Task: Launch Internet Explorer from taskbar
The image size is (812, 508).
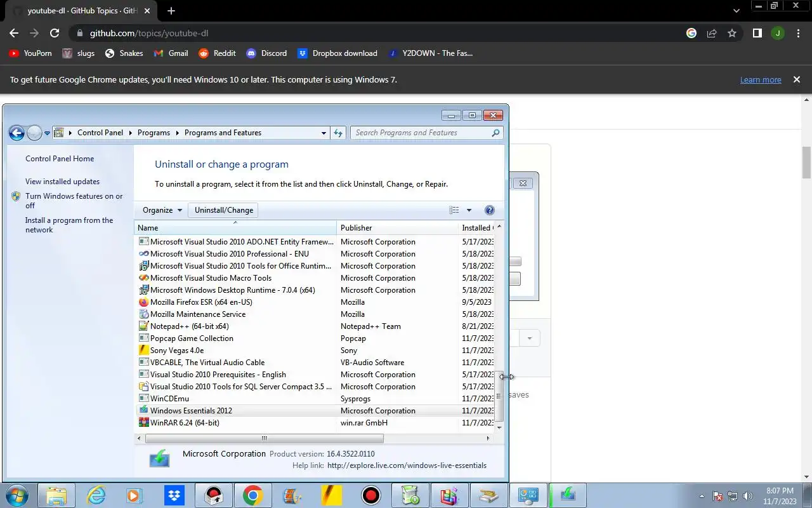Action: click(x=96, y=495)
